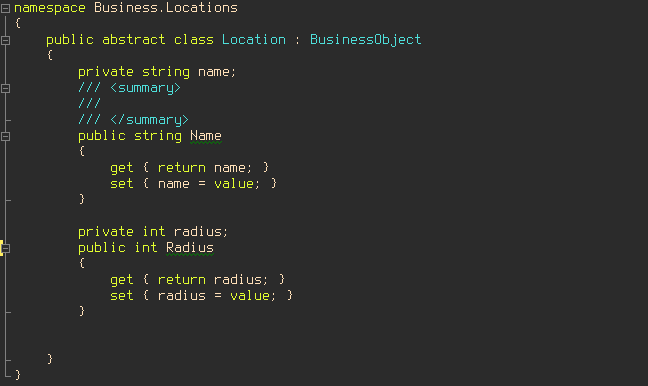Click the underlined Radius property identifier

[190, 248]
